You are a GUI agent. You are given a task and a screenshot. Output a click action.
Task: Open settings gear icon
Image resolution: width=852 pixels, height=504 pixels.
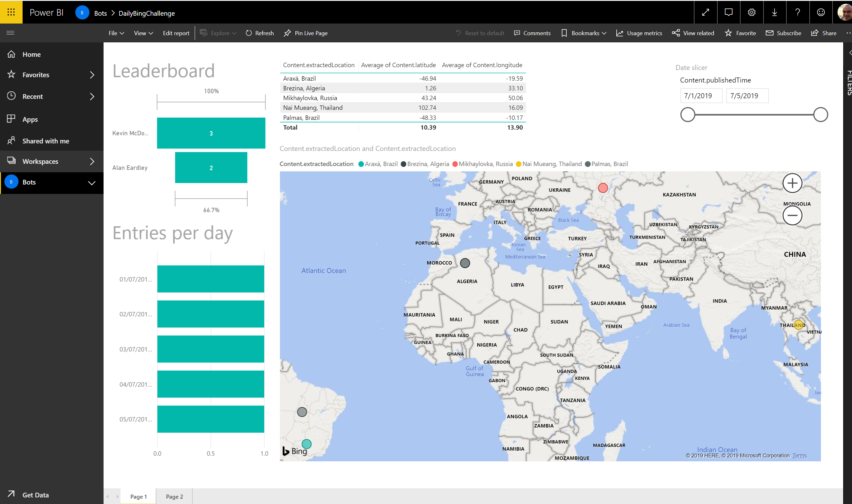pyautogui.click(x=752, y=13)
